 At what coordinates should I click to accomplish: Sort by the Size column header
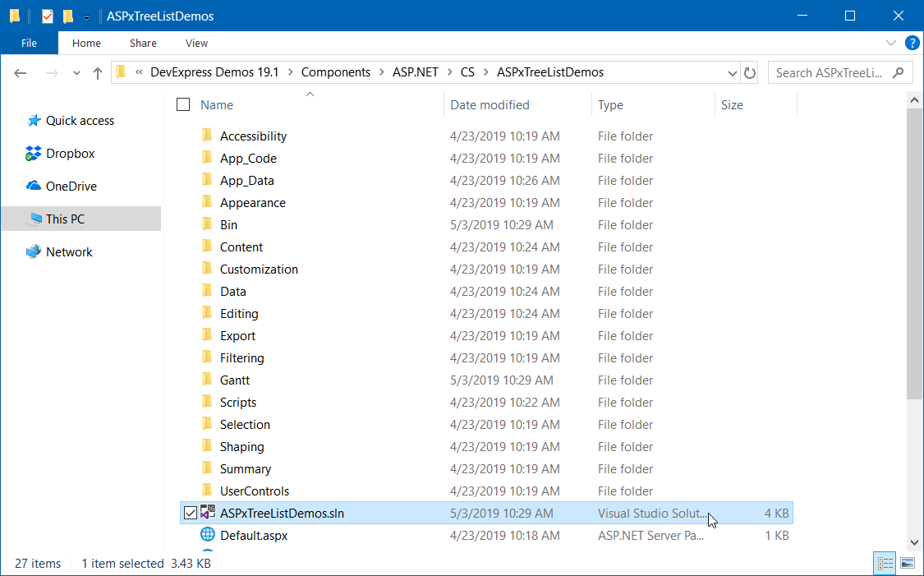[x=732, y=105]
